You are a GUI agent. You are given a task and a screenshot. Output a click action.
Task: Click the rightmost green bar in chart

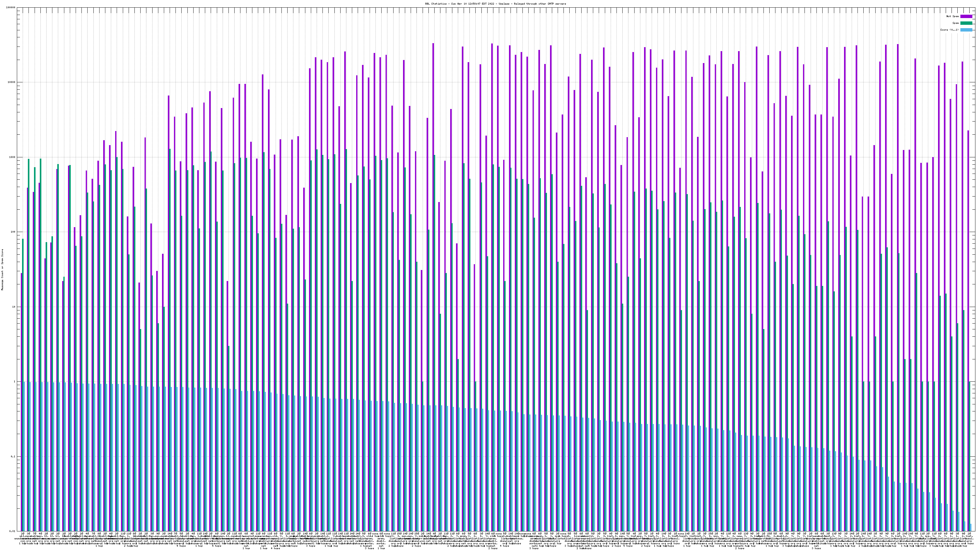pyautogui.click(x=970, y=456)
